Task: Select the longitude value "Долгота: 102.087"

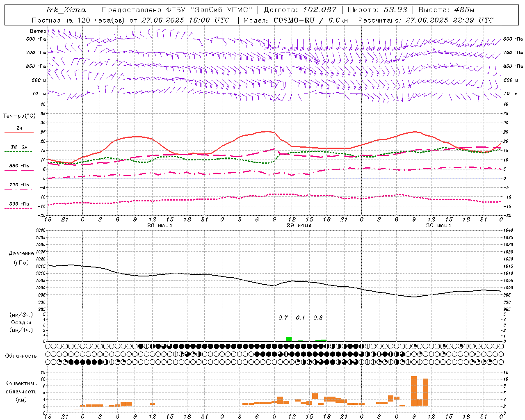Action: click(x=300, y=9)
